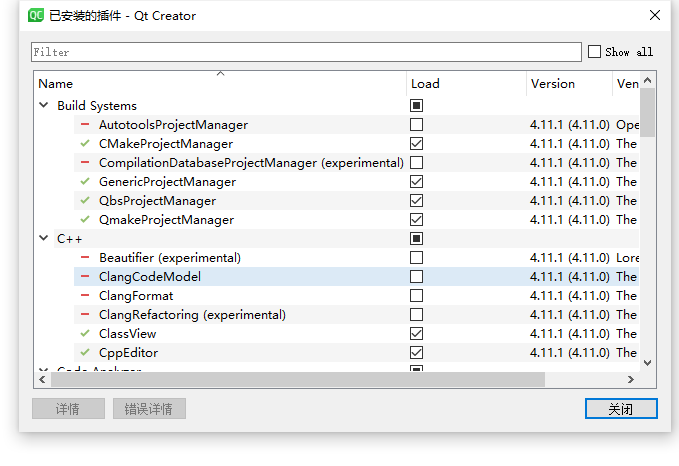The width and height of the screenshot is (679, 466).
Task: Click the vertical scrollbar thumb
Action: tap(647, 113)
